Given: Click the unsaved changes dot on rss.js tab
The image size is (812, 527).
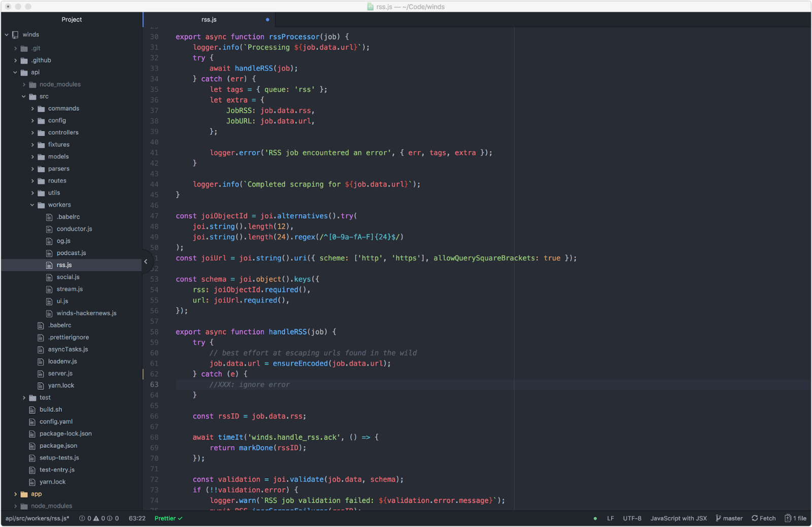Looking at the screenshot, I should (267, 20).
